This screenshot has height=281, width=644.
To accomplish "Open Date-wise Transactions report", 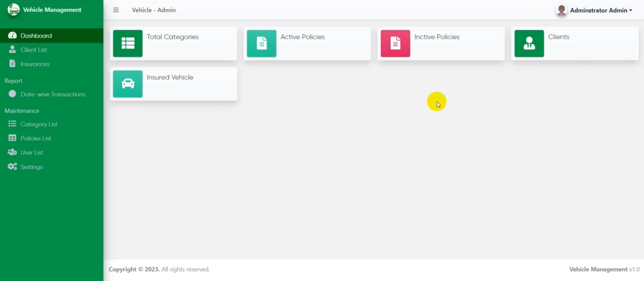I will (x=53, y=94).
